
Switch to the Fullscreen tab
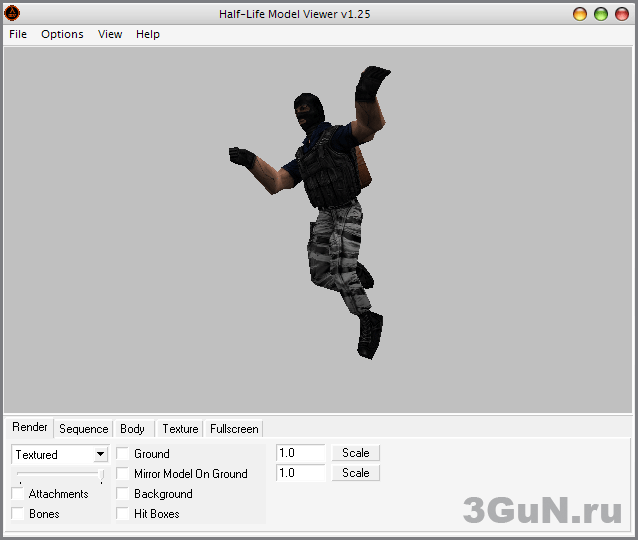pos(234,429)
